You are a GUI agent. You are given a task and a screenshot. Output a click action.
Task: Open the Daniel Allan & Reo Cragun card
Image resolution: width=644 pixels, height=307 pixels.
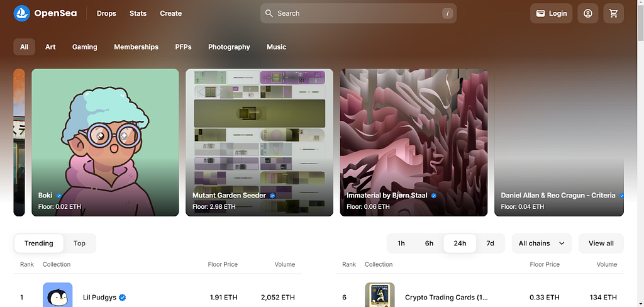coord(559,142)
